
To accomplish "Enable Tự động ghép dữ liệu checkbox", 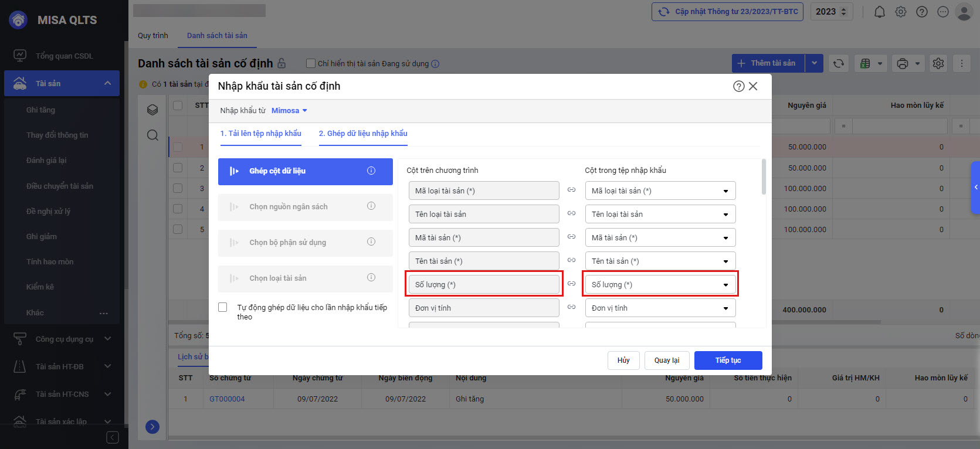I will [223, 307].
